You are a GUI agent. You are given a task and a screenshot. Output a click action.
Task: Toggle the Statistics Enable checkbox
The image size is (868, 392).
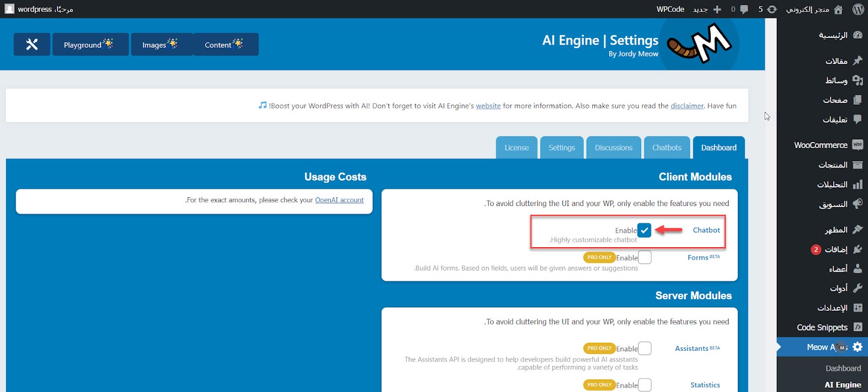click(x=644, y=385)
